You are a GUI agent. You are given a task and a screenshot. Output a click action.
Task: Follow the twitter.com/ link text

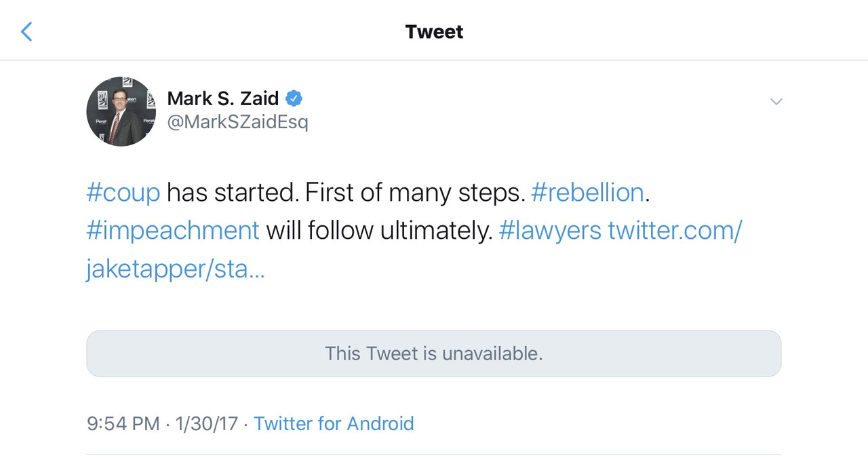pyautogui.click(x=675, y=231)
